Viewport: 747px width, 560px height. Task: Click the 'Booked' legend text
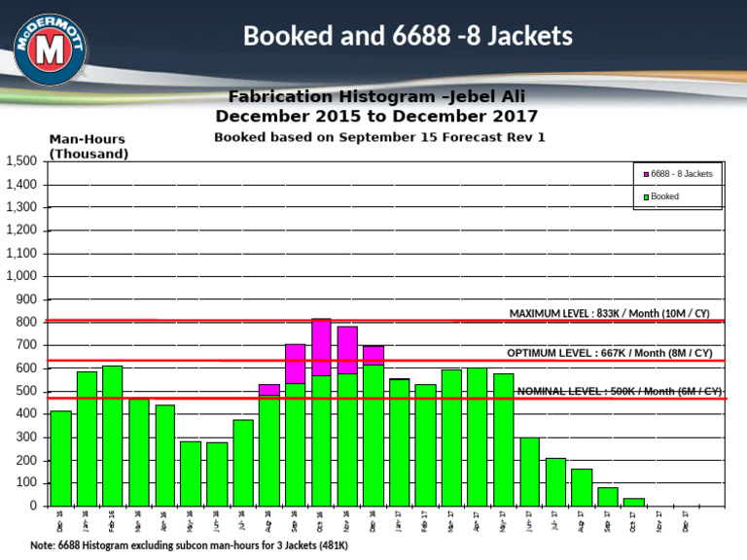[x=664, y=196]
